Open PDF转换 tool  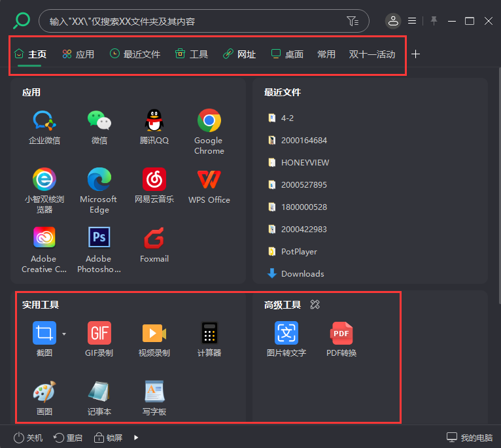[341, 339]
